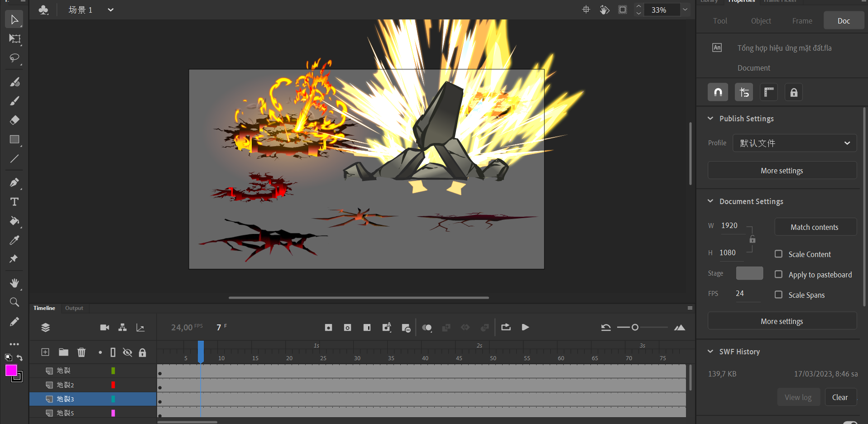Open the Output panel tab
This screenshot has width=868, height=424.
(x=74, y=308)
